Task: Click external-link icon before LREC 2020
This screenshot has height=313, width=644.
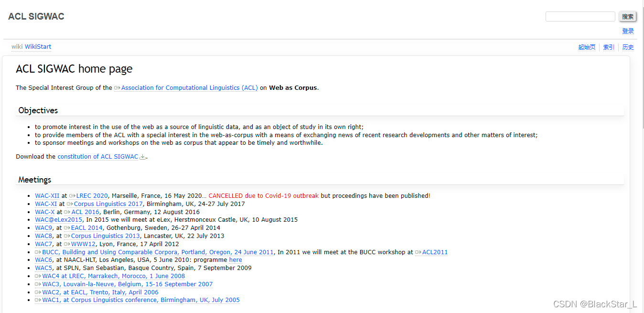Action: pos(72,196)
